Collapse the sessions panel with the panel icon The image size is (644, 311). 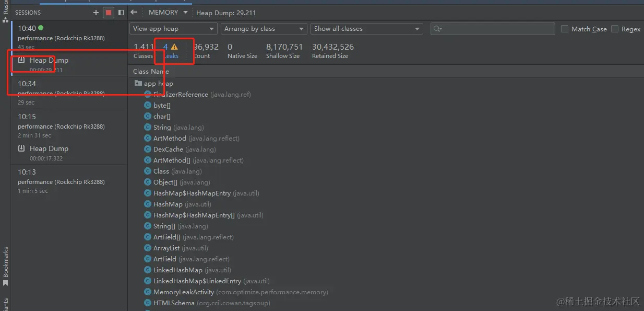pyautogui.click(x=121, y=13)
